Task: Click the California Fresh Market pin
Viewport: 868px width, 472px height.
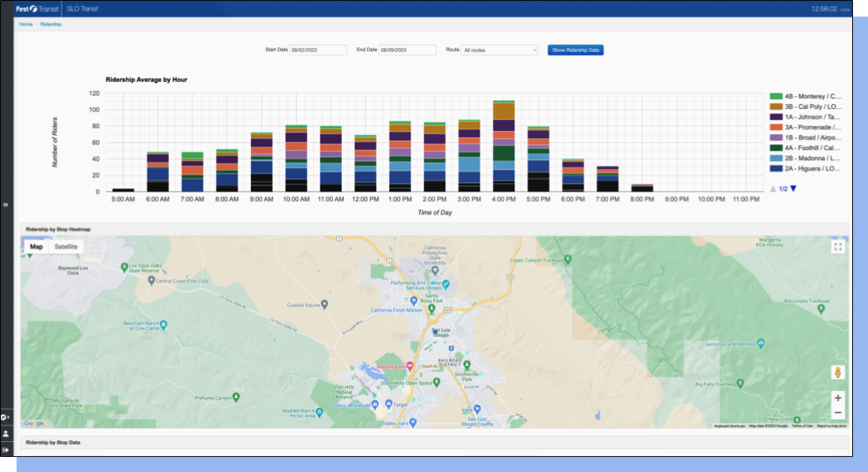Action: 413,301
